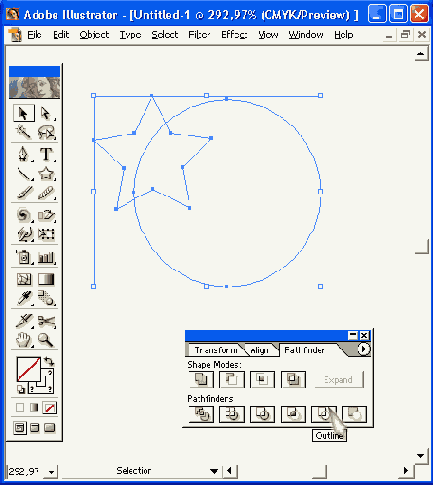Open the zoom level dropdown arrow
The height and width of the screenshot is (485, 433).
tap(51, 472)
